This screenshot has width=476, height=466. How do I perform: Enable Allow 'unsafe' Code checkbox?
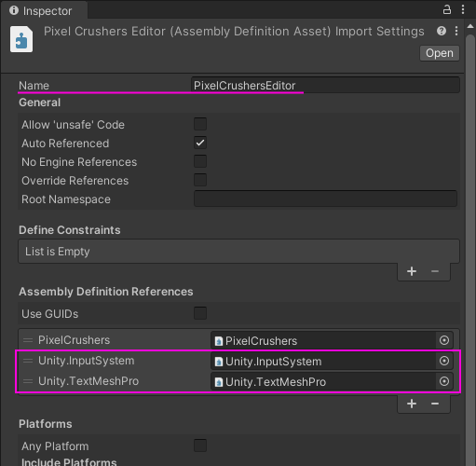click(x=200, y=124)
